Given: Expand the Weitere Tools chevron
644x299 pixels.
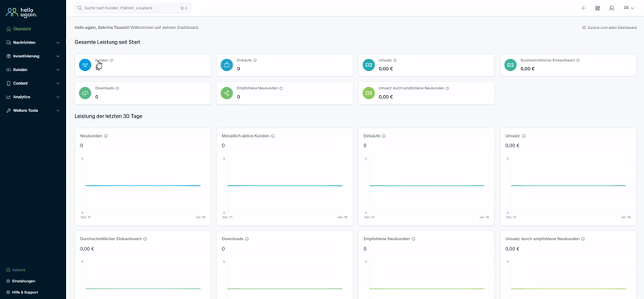Looking at the screenshot, I should click(x=58, y=110).
